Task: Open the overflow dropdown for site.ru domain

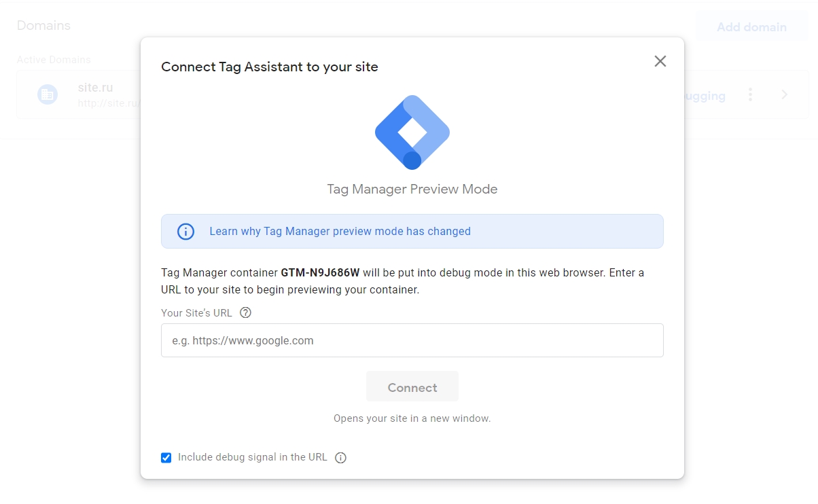Action: (x=750, y=95)
